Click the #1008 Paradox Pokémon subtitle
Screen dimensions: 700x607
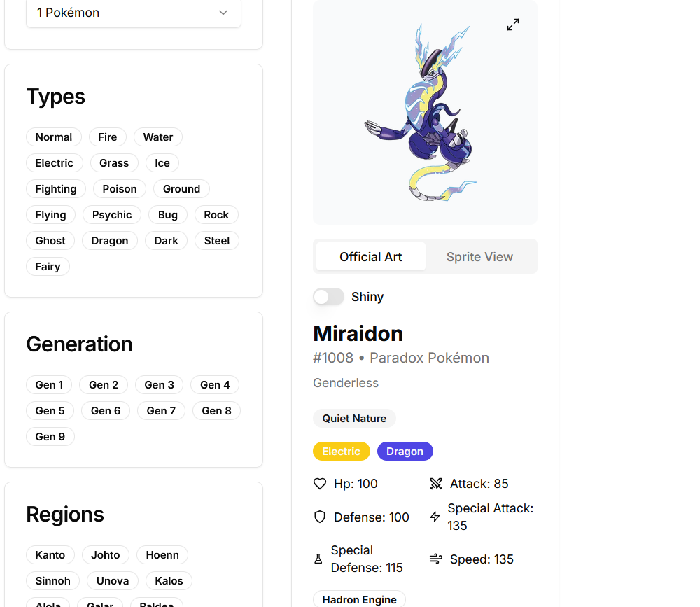click(401, 358)
